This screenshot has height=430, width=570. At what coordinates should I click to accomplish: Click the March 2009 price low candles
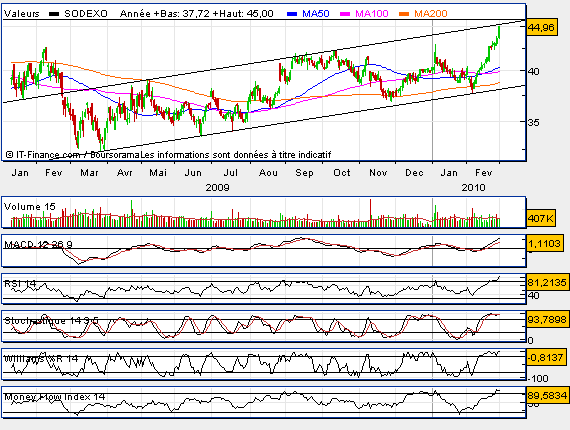click(x=102, y=142)
